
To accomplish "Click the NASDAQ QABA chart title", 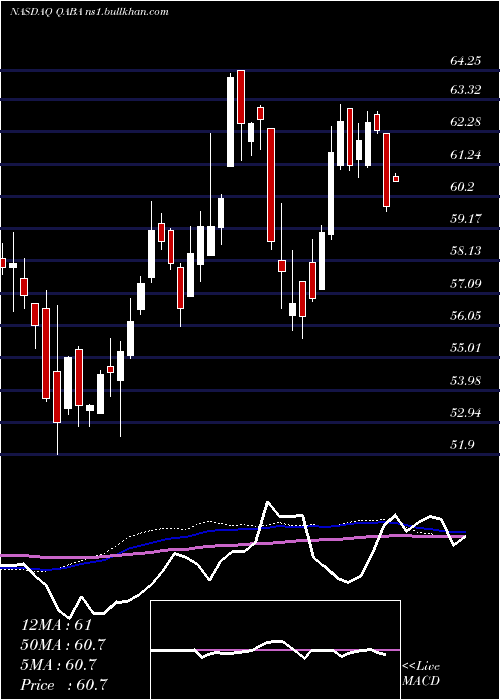I will 89,12.
